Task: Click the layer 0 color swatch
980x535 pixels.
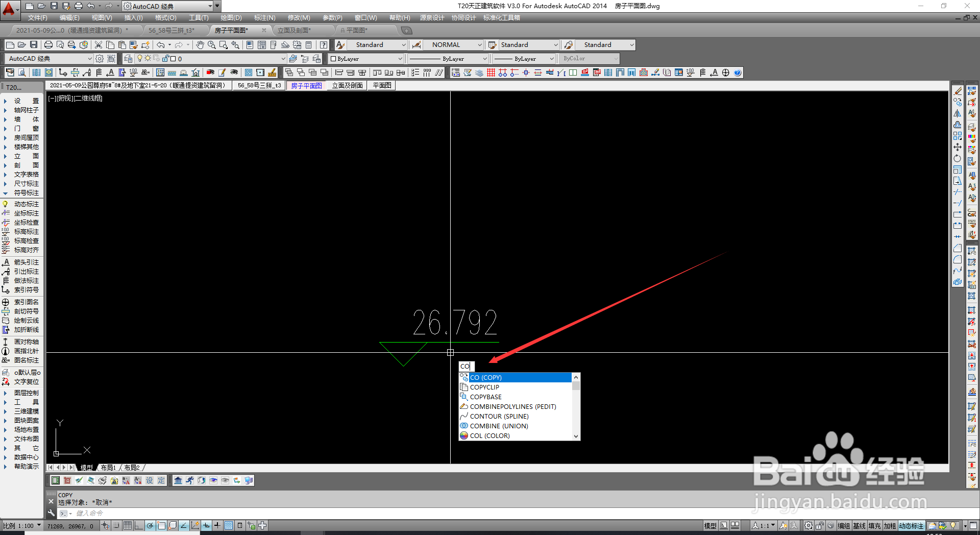Action: tap(173, 59)
